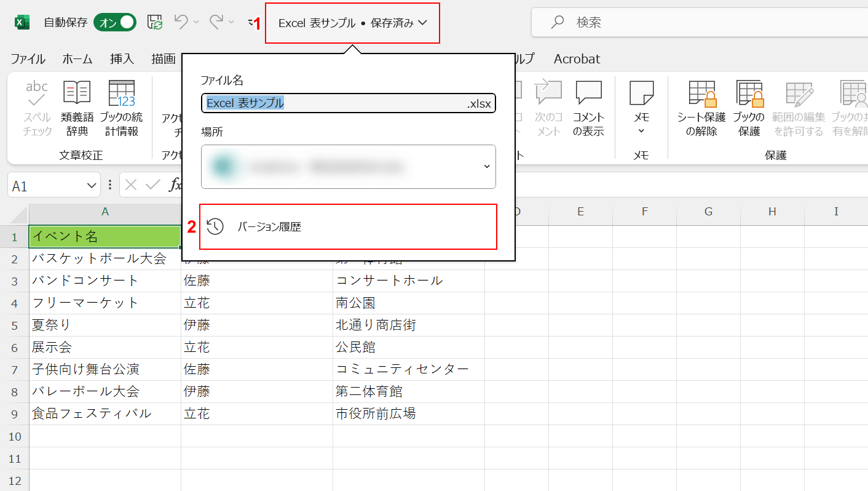
Task: Select row 5 header
Action: point(15,325)
